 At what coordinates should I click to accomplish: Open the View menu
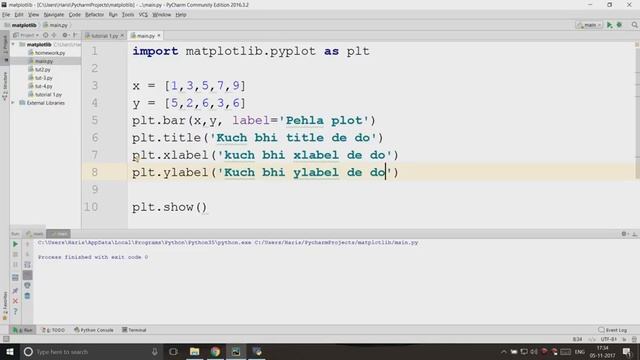pyautogui.click(x=33, y=15)
